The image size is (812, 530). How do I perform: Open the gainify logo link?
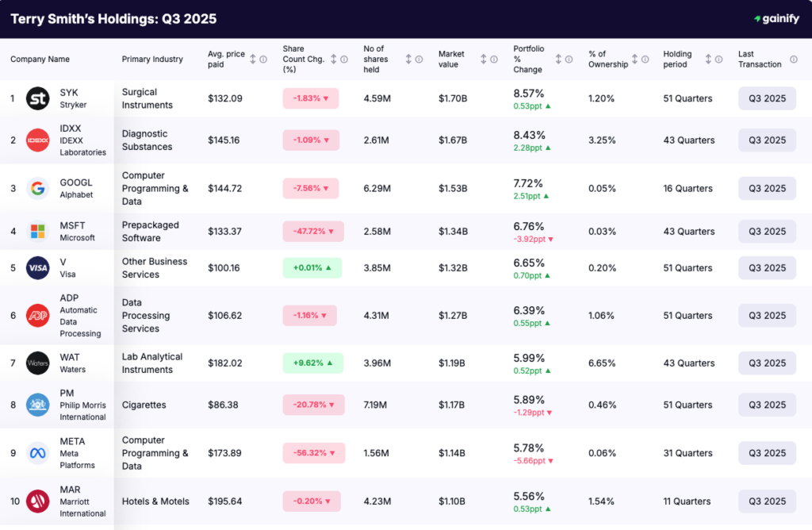pyautogui.click(x=776, y=19)
